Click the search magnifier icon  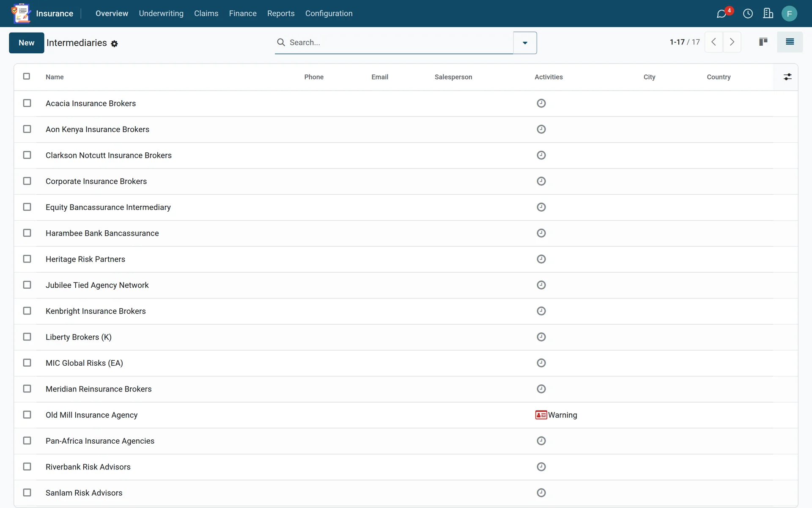click(281, 42)
